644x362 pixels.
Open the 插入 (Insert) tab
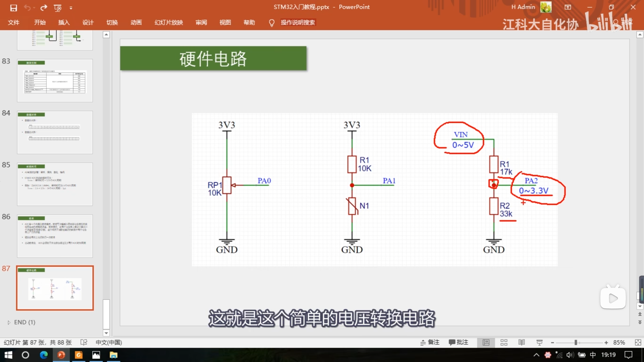[64, 22]
